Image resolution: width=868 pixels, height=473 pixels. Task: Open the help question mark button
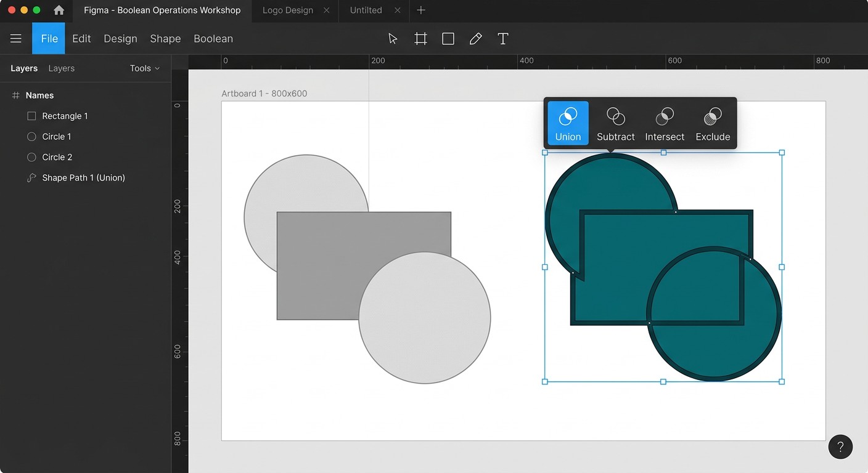point(840,447)
